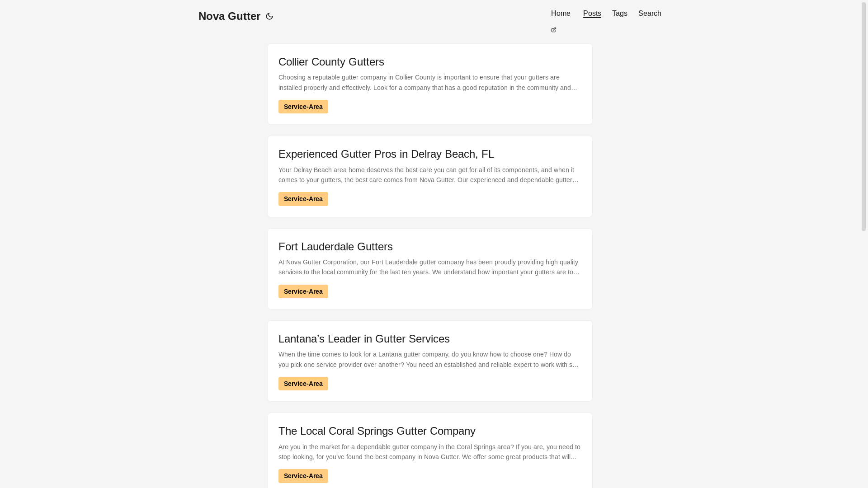The width and height of the screenshot is (868, 488).
Task: Click the external link icon under Home
Action: (x=554, y=30)
